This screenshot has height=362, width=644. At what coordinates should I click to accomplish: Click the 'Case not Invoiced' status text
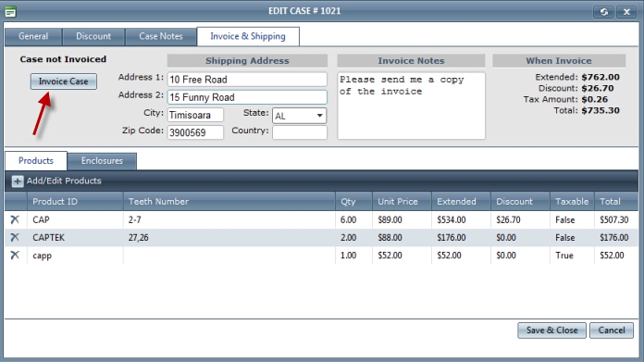point(63,59)
